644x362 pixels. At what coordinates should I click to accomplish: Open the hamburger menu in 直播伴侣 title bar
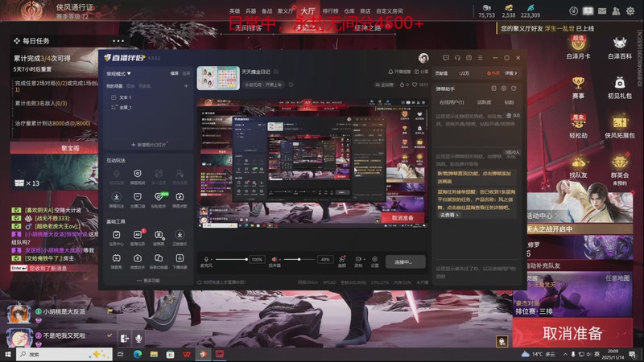pyautogui.click(x=480, y=58)
